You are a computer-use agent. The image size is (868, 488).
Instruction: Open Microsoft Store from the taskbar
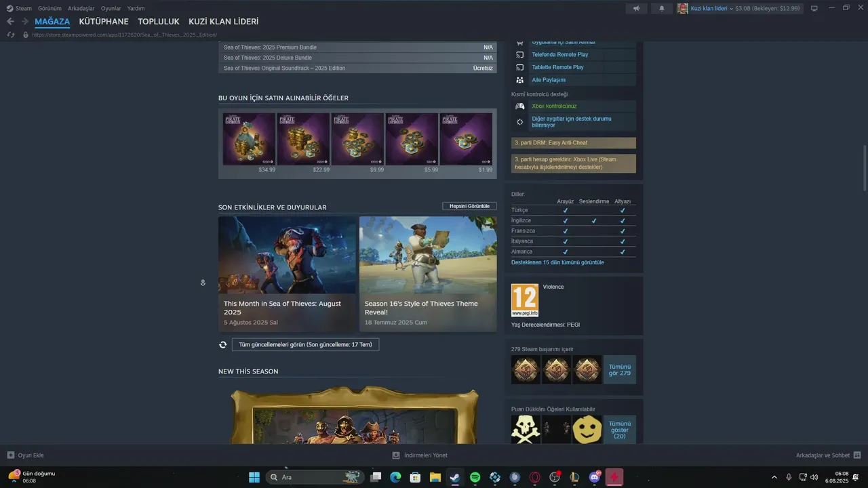click(415, 477)
